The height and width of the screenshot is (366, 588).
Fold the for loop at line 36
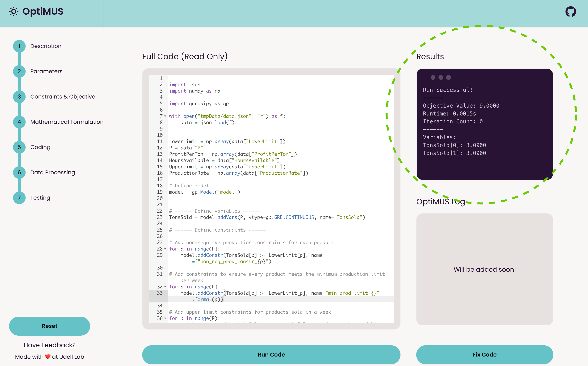165,318
